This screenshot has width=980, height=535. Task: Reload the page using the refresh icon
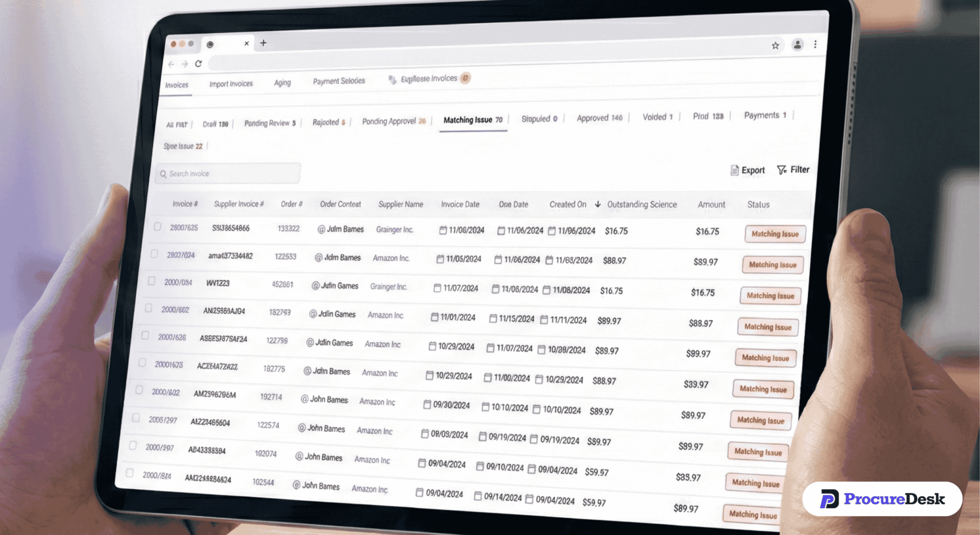click(199, 64)
